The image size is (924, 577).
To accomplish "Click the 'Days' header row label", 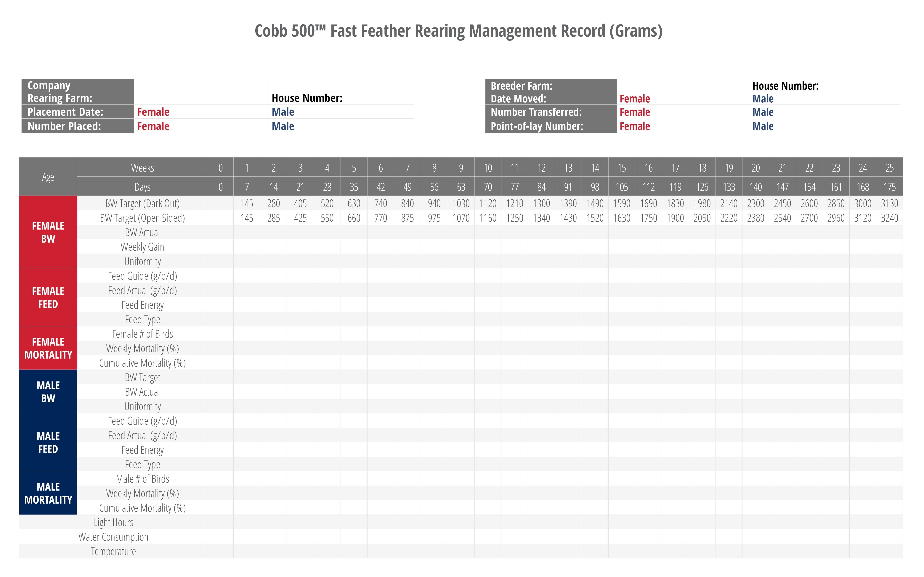I will pyautogui.click(x=142, y=187).
